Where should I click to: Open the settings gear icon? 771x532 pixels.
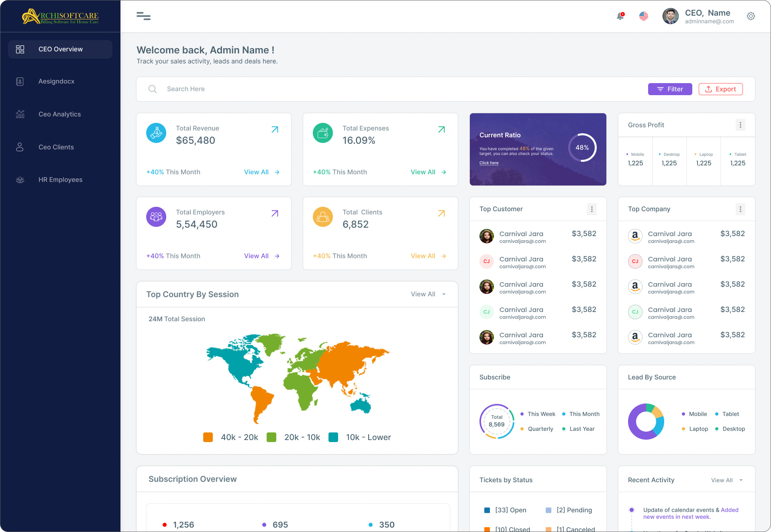(751, 16)
